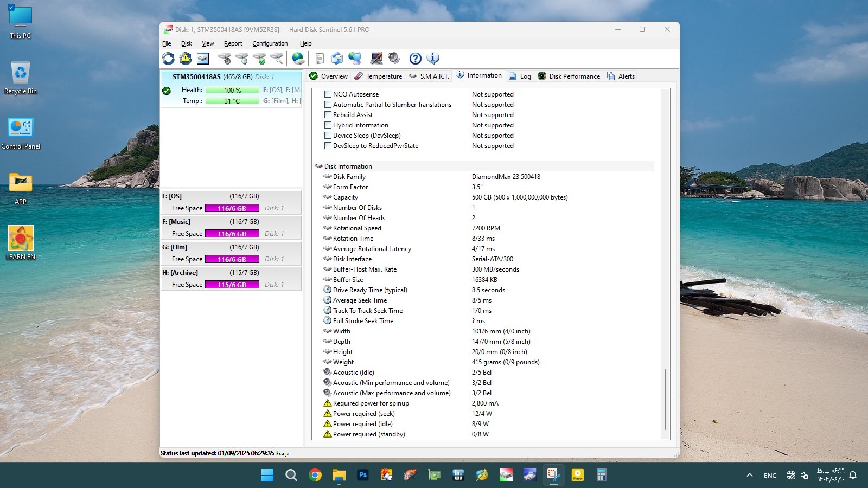868x488 pixels.
Task: Switch to the Log tab
Action: pyautogui.click(x=520, y=76)
